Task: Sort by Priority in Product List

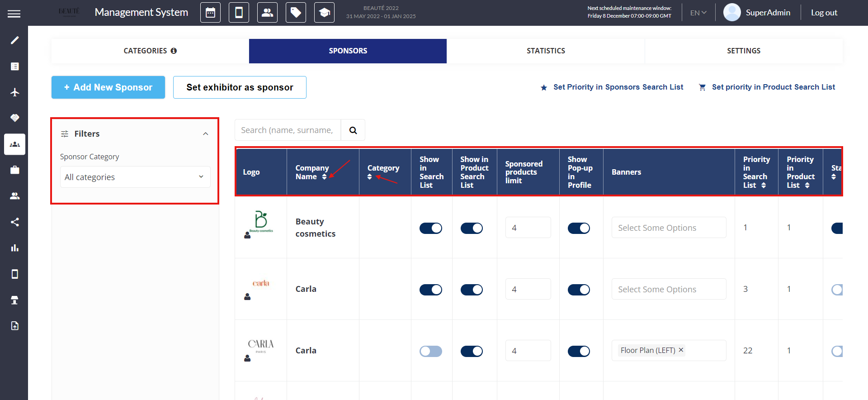Action: coord(807,186)
